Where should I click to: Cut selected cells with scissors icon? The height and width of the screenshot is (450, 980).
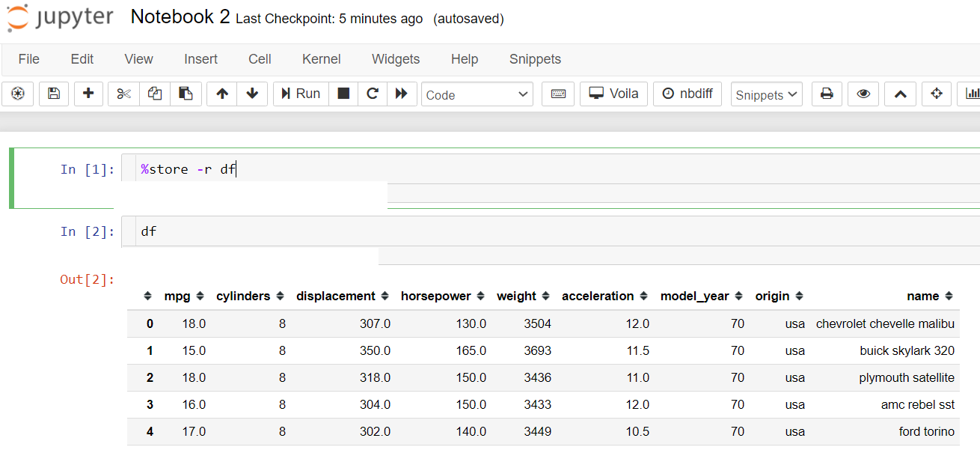[x=124, y=94]
